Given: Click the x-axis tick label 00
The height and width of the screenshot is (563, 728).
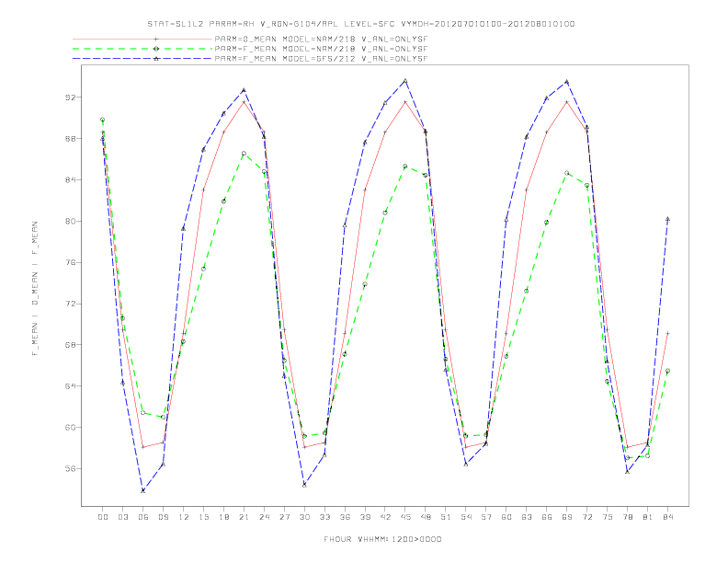Looking at the screenshot, I should click(103, 517).
